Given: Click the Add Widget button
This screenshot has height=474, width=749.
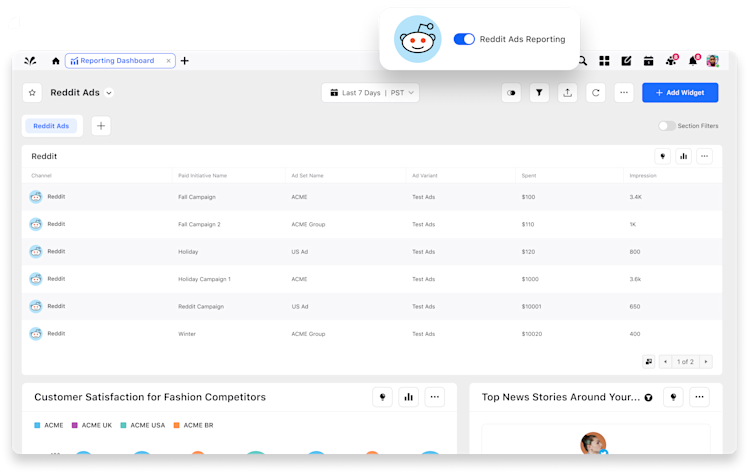Looking at the screenshot, I should click(680, 93).
